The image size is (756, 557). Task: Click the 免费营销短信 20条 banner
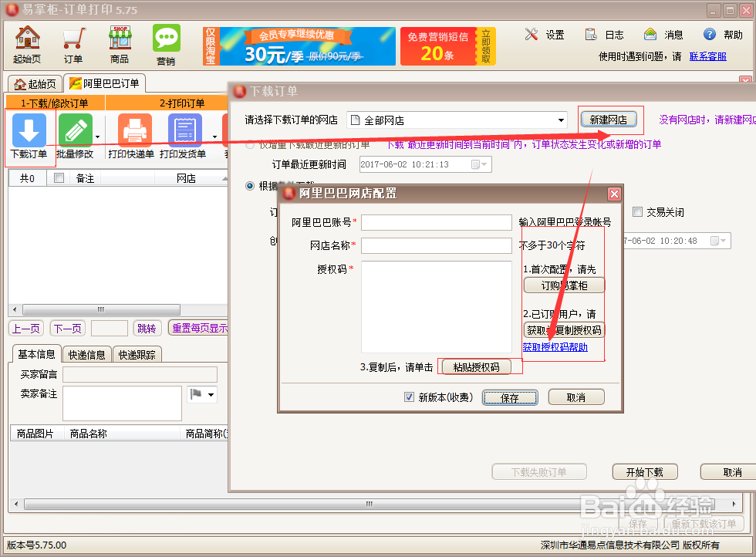coord(448,46)
